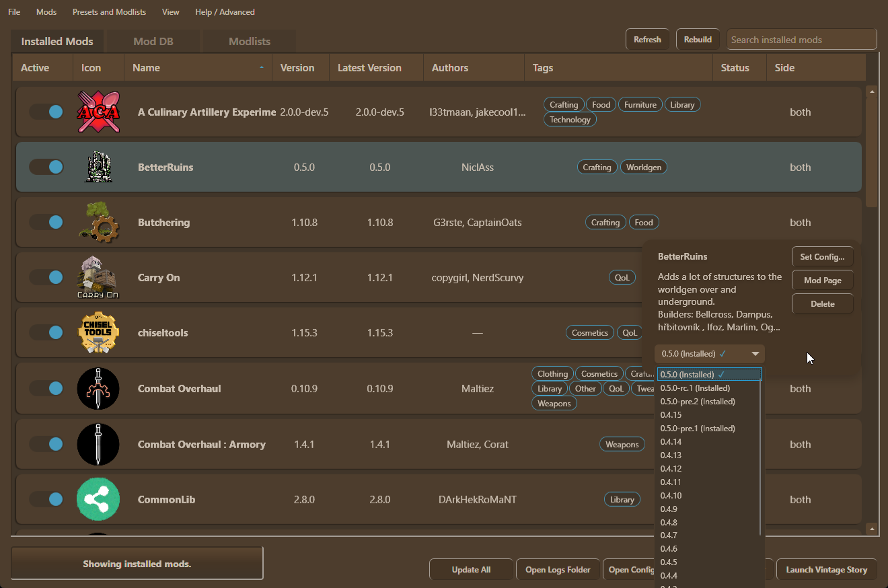The image size is (888, 588).
Task: Select version 0.4.15 from the list
Action: [671, 415]
